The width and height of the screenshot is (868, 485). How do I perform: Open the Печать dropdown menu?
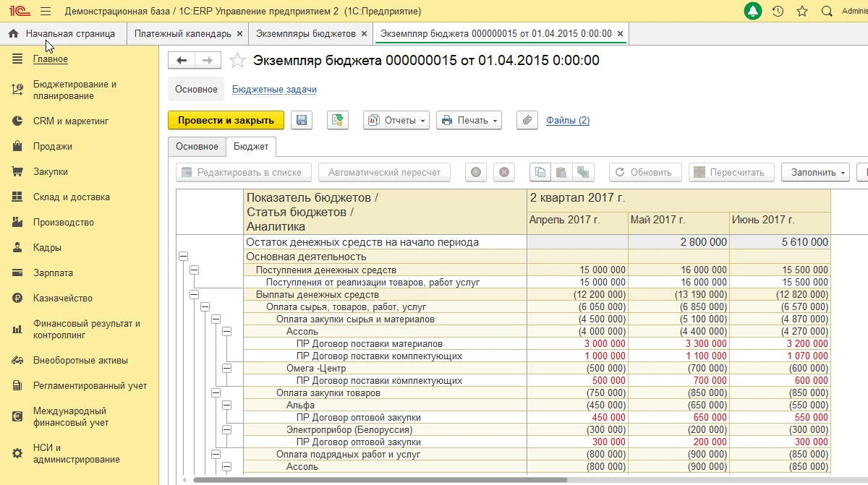(x=469, y=121)
